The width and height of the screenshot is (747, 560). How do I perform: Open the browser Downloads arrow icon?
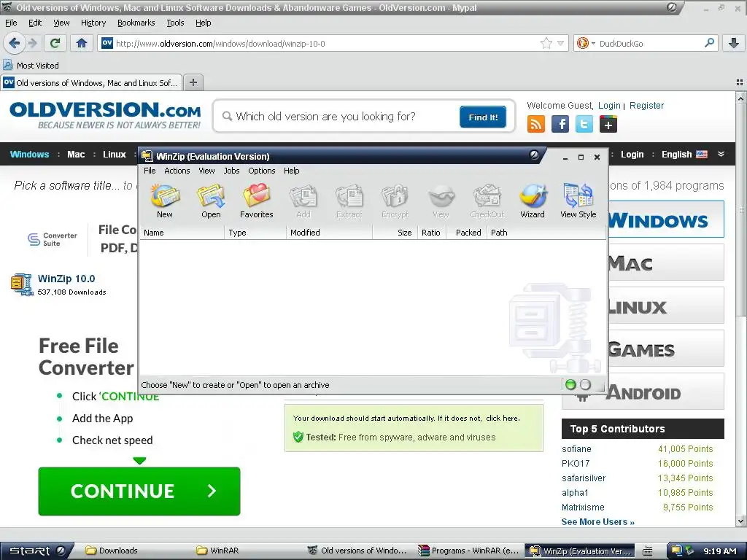[x=734, y=43]
